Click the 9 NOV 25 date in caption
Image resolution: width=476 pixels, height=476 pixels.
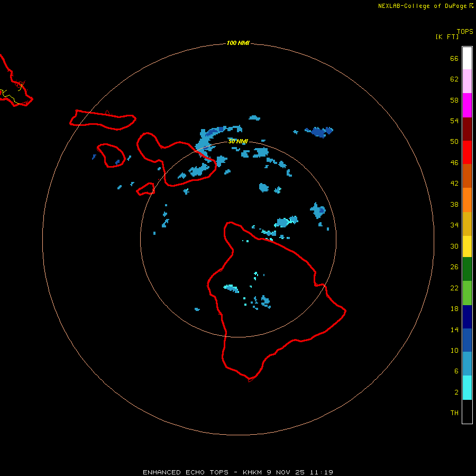point(286,472)
